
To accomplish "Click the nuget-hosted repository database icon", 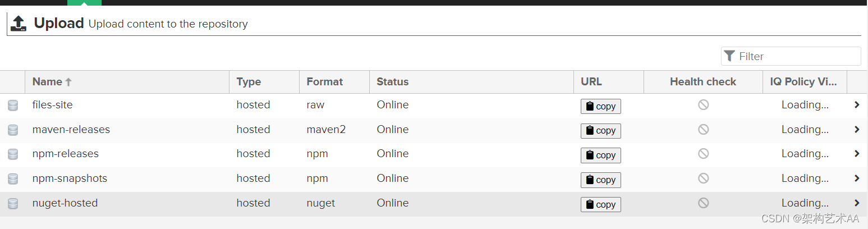I will (x=12, y=204).
